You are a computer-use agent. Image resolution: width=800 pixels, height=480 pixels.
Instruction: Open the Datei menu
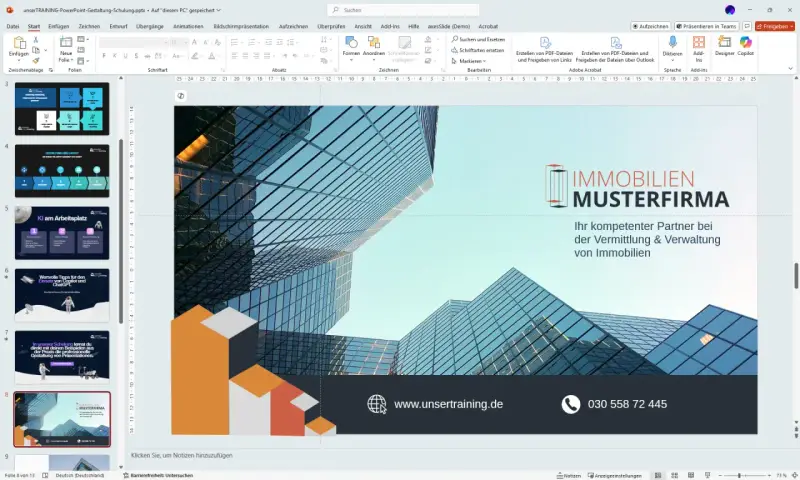coord(13,26)
